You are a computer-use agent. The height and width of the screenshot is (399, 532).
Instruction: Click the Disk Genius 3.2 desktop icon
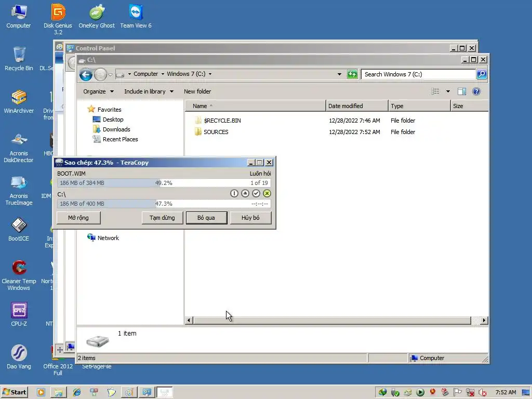58,19
